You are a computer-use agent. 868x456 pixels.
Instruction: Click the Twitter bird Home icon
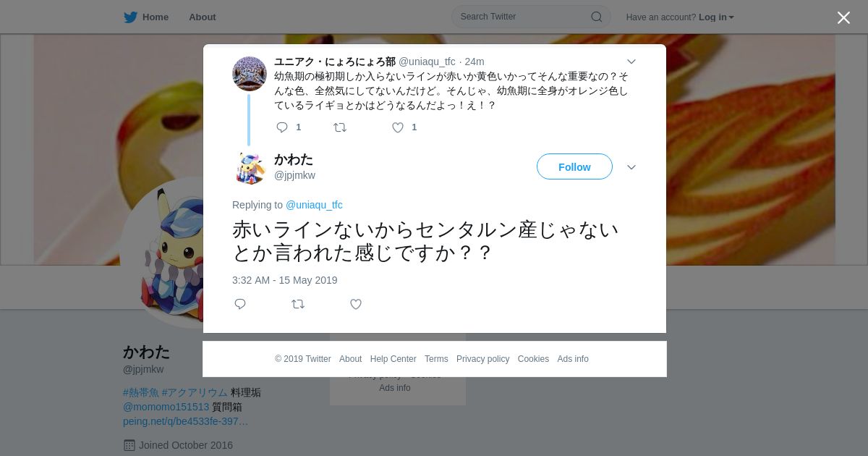click(130, 17)
